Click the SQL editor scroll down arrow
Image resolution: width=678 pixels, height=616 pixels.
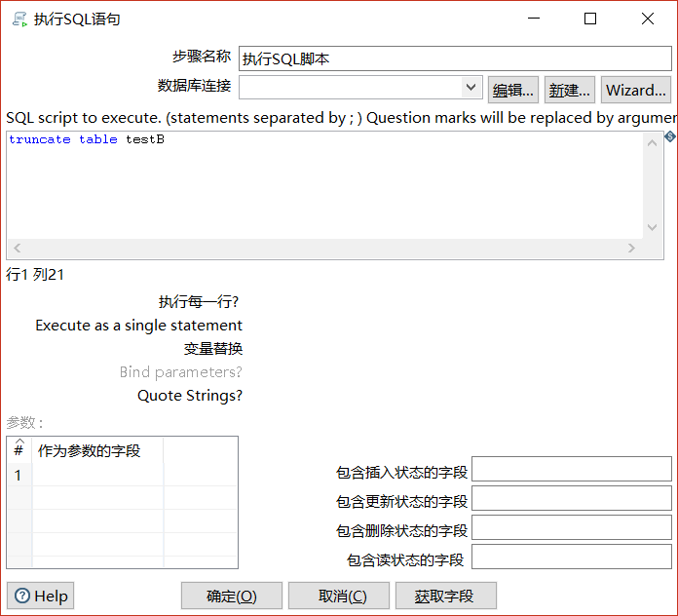pyautogui.click(x=653, y=228)
